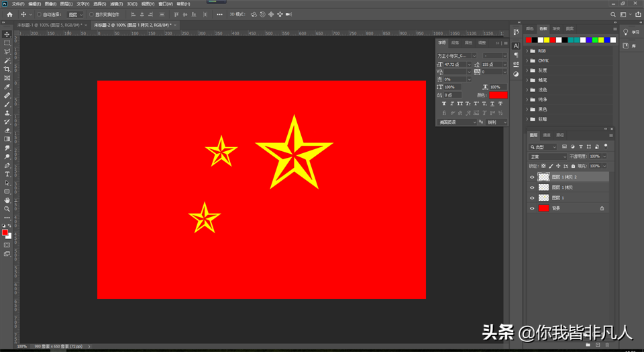The width and height of the screenshot is (644, 352).
Task: Select the Eraser tool
Action: 7,130
